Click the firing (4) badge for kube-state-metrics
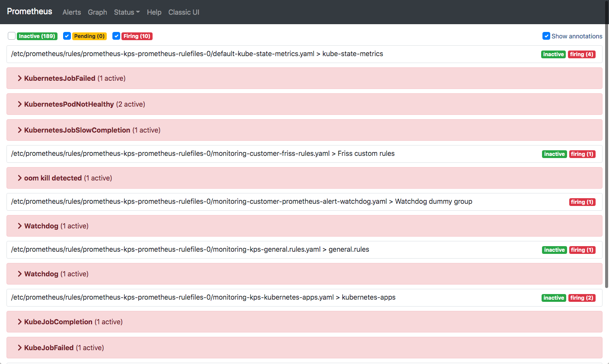 coord(581,54)
